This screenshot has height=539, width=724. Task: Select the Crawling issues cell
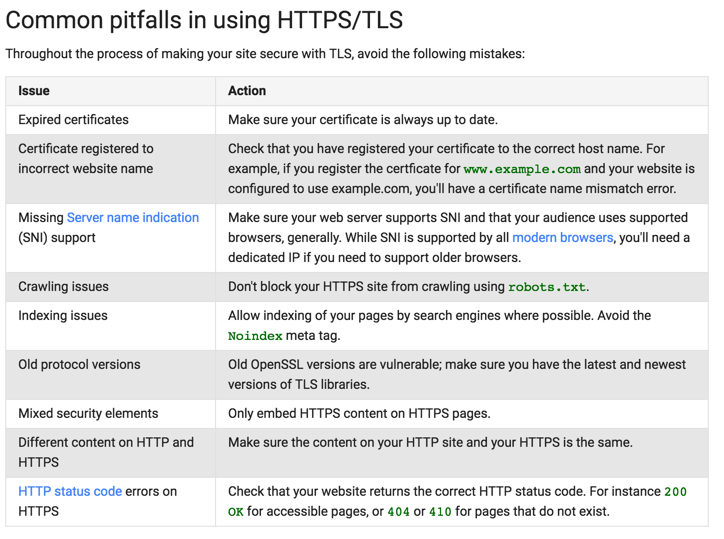pos(63,287)
